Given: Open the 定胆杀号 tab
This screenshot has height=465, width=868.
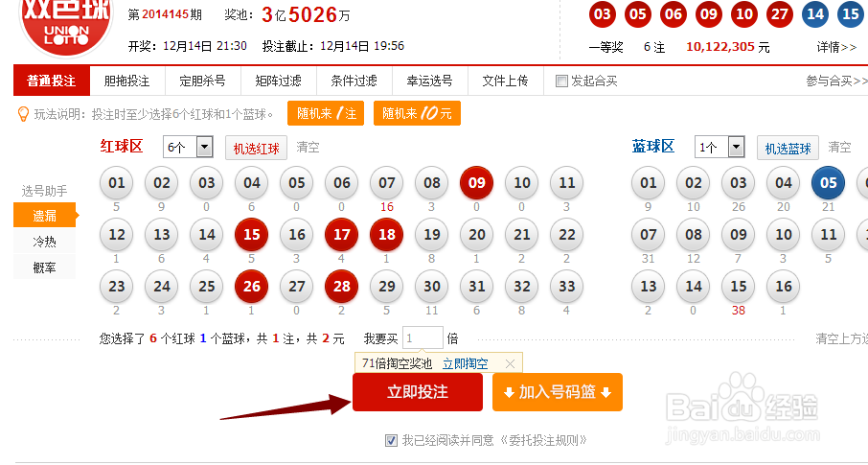Looking at the screenshot, I should (x=202, y=81).
